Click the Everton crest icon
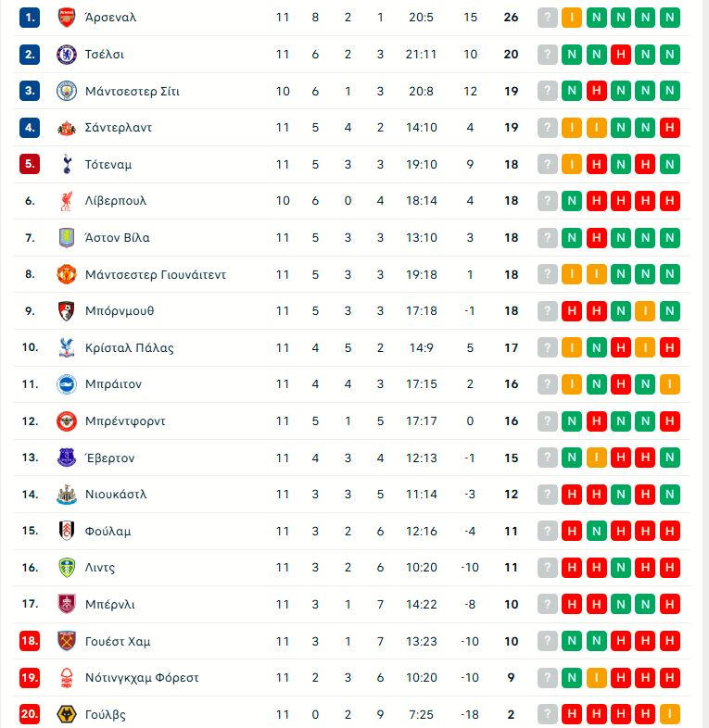The image size is (709, 728). pos(66,458)
